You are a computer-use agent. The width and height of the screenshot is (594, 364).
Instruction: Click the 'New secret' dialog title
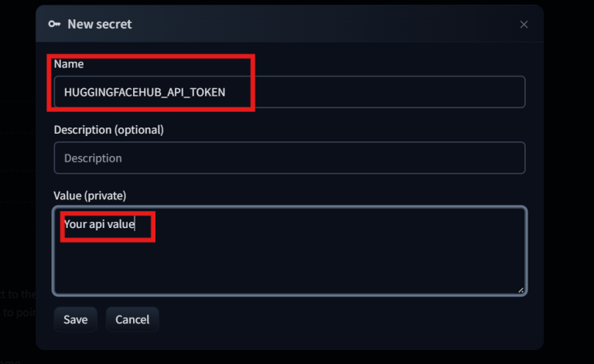click(x=100, y=24)
